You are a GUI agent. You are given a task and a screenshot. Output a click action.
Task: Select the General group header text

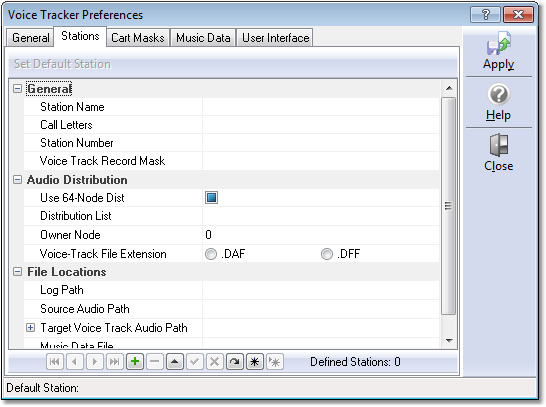49,89
